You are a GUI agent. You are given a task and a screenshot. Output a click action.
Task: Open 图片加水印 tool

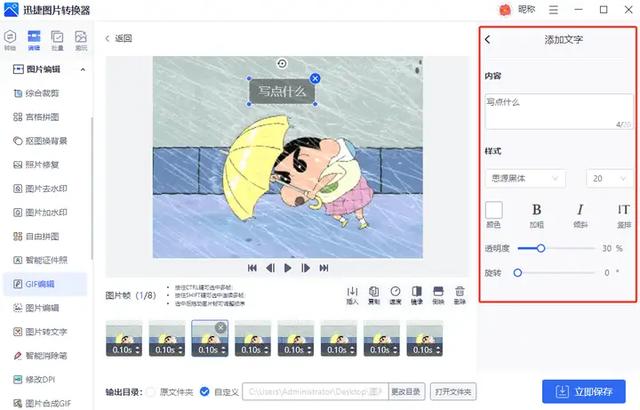40,213
